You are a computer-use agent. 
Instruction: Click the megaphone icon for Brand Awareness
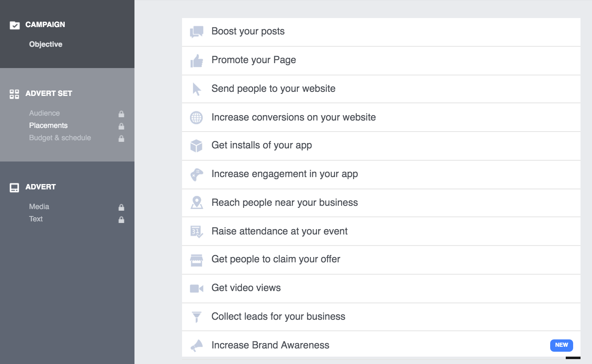pyautogui.click(x=197, y=346)
